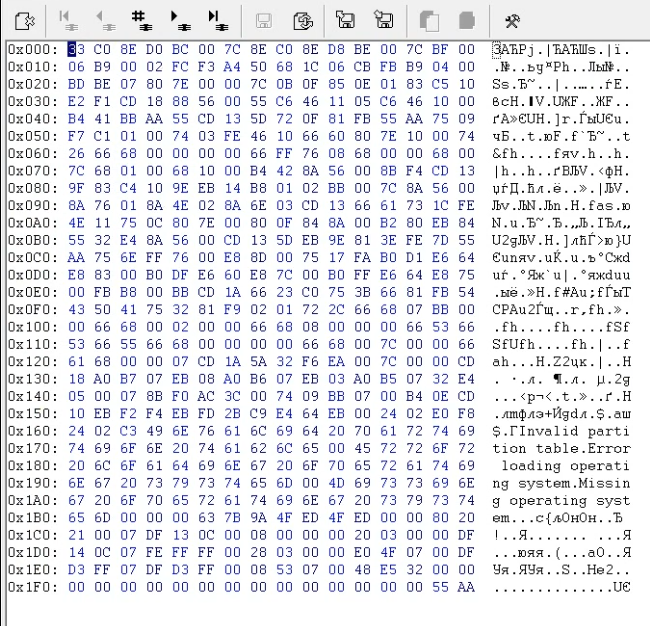Open the hammer and wrench tools icon
The image size is (650, 626).
510,19
